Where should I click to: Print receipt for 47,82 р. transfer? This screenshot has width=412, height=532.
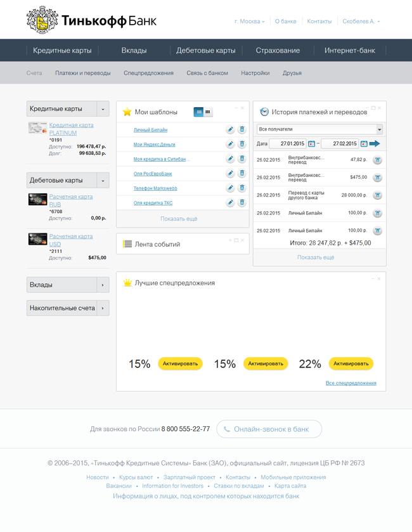tap(377, 160)
